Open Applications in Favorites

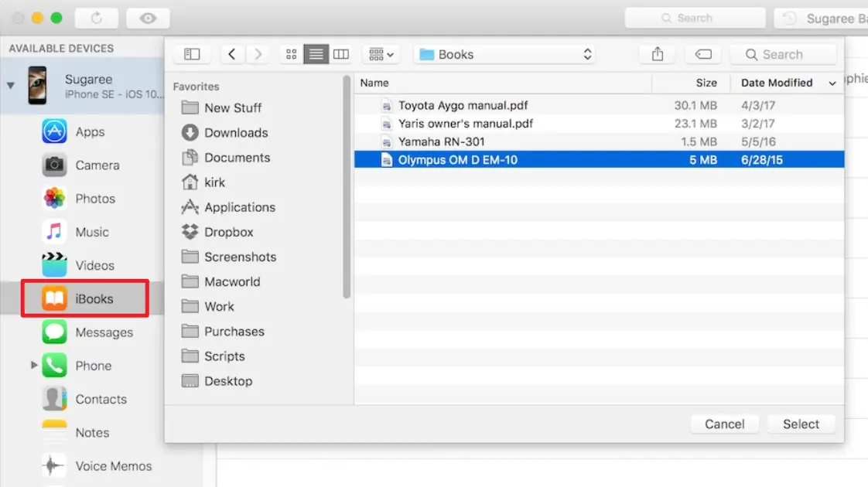coord(228,207)
